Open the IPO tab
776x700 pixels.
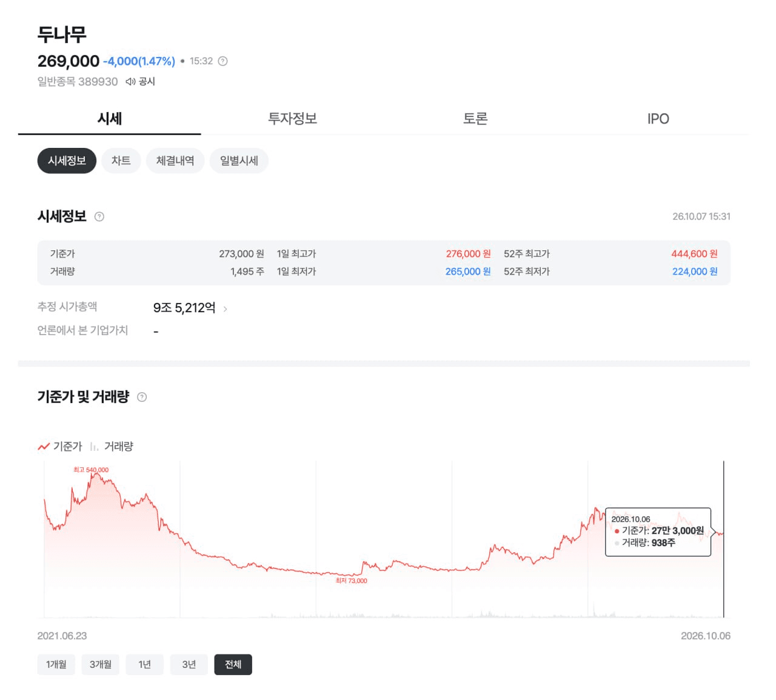pyautogui.click(x=658, y=119)
